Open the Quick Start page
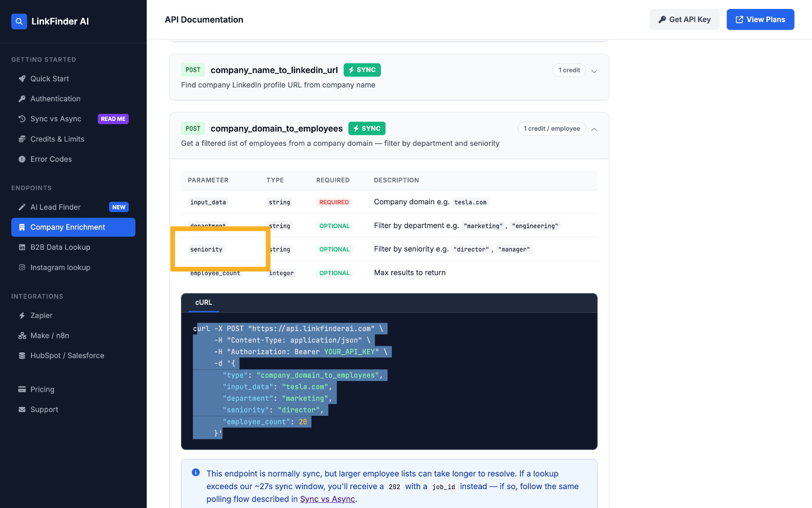 (73, 79)
